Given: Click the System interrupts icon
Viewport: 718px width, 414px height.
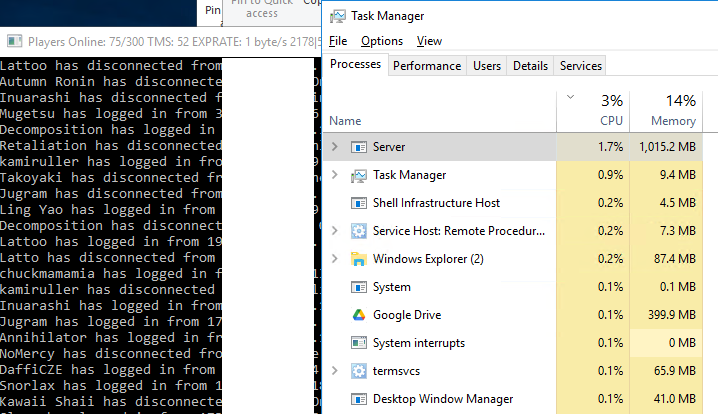Looking at the screenshot, I should [x=359, y=343].
